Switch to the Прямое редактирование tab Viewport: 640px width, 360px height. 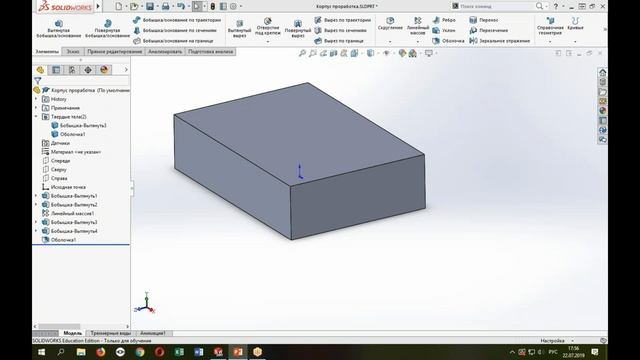(x=115, y=51)
